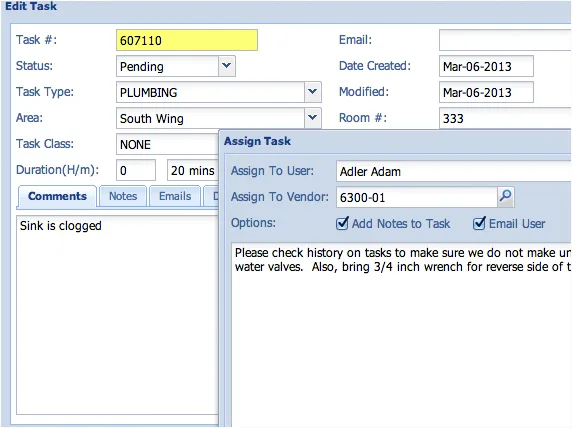Open the Area South Wing dropdown
This screenshot has width=572, height=428.
pyautogui.click(x=312, y=118)
